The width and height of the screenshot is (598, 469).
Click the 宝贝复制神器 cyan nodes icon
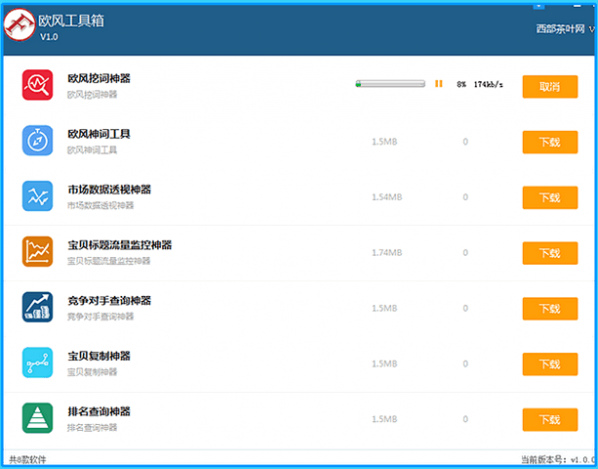tap(37, 363)
